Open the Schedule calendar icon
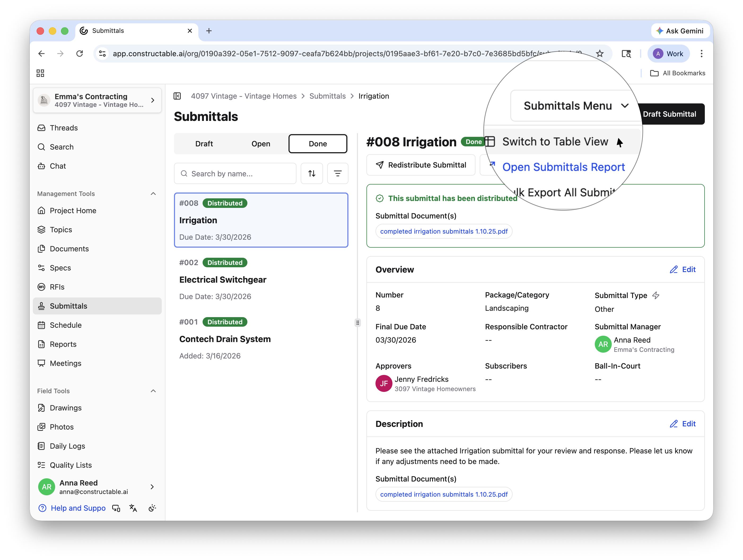Screen dimensions: 743x560 coord(41,325)
